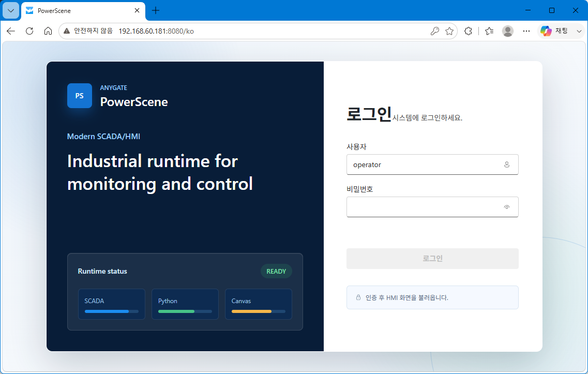Focus the password input field

pyautogui.click(x=432, y=207)
